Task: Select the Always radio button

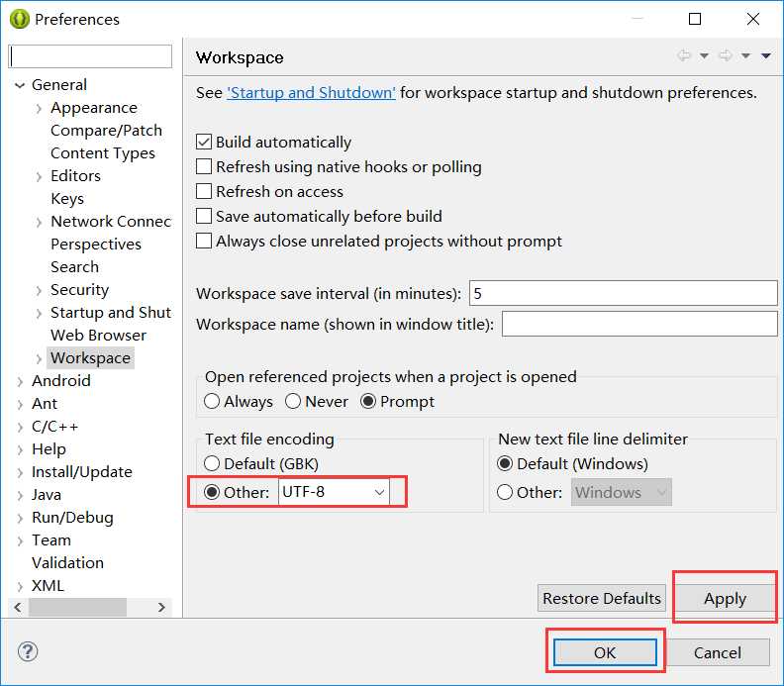Action: (x=212, y=401)
